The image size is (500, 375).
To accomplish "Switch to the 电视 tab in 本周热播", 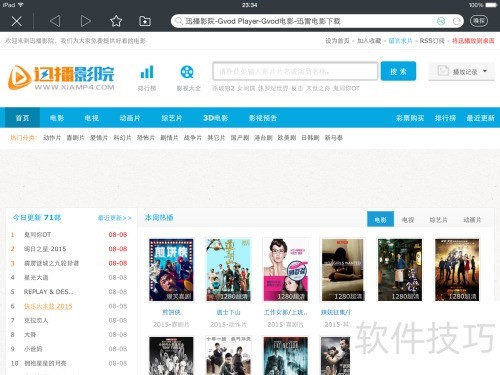I will [x=408, y=220].
